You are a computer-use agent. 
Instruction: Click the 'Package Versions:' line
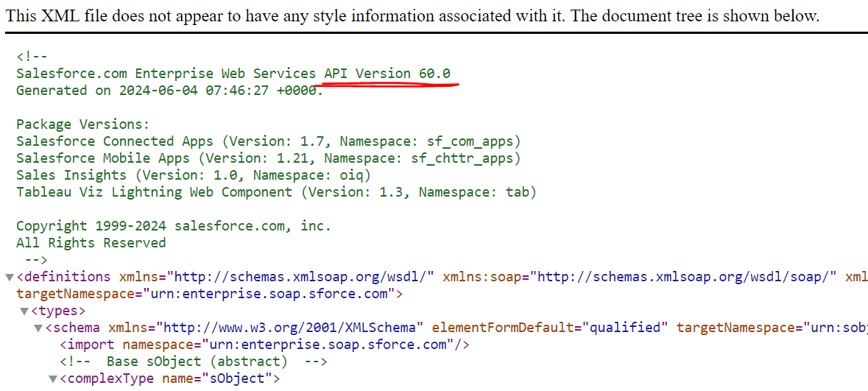click(83, 124)
